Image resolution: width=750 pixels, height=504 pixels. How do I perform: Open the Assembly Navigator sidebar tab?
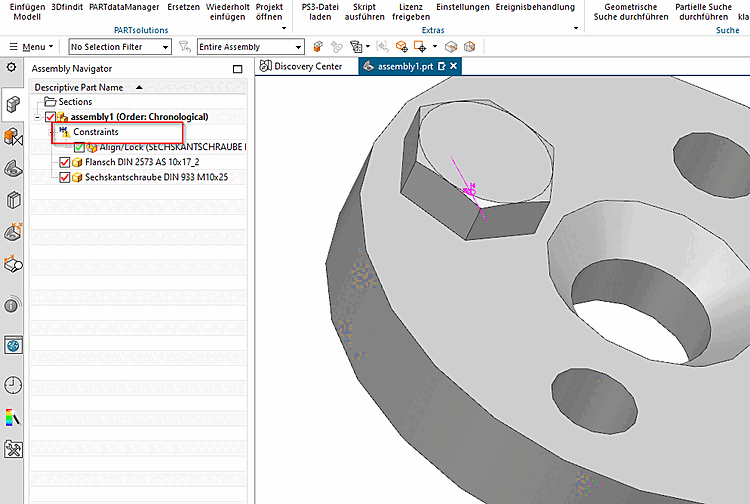tap(13, 103)
